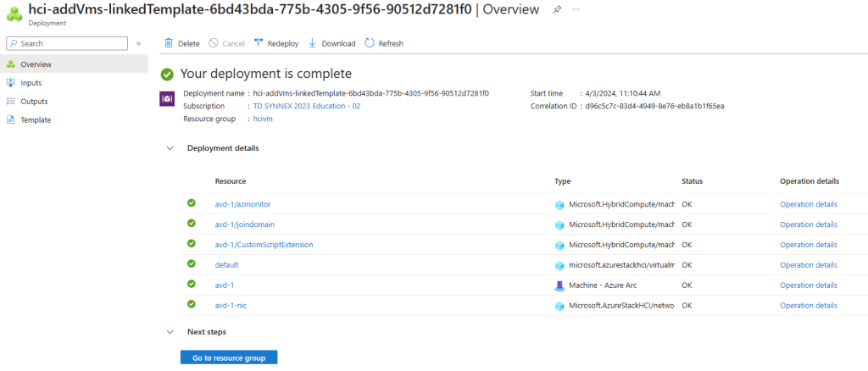The width and height of the screenshot is (868, 371).
Task: Open the hcivm resource group link
Action: point(263,119)
